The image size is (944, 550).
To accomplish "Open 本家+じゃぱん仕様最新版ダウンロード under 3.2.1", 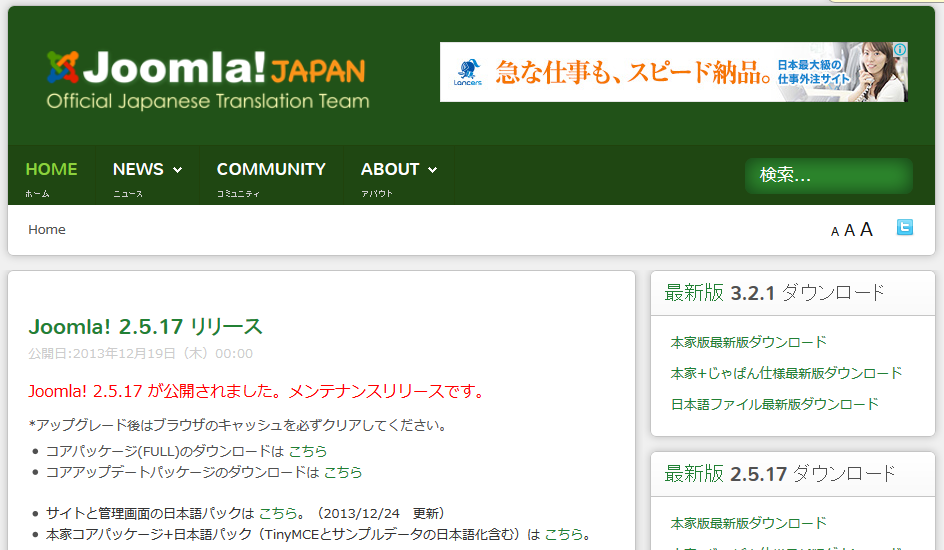I will 786,373.
